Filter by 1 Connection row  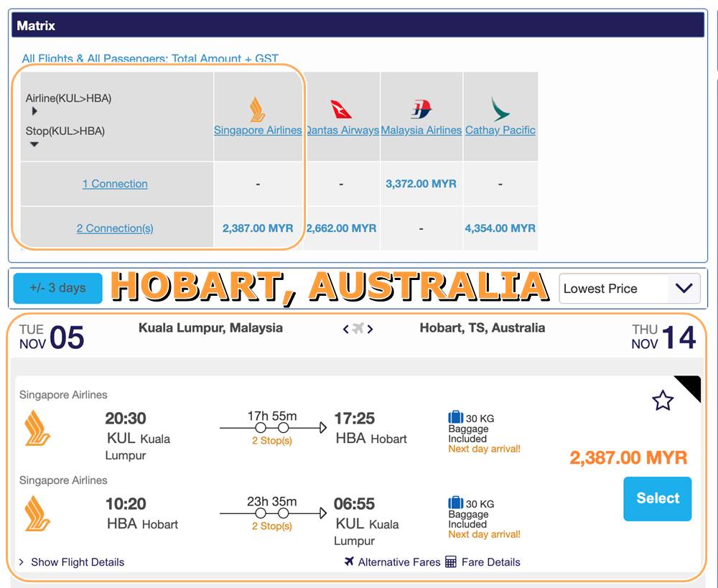115,184
